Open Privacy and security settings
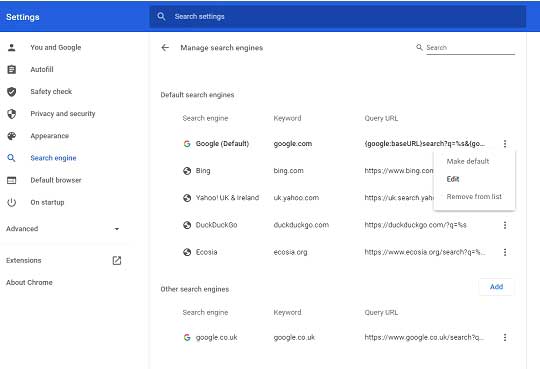The height and width of the screenshot is (369, 540). 63,114
